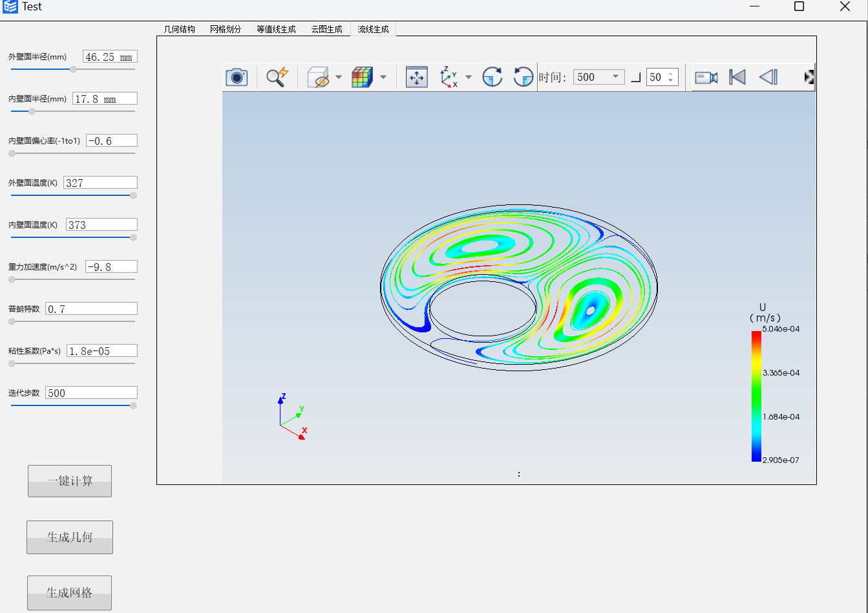This screenshot has height=613, width=868.
Task: Click the legend value 3.365e-04
Action: pyautogui.click(x=781, y=373)
